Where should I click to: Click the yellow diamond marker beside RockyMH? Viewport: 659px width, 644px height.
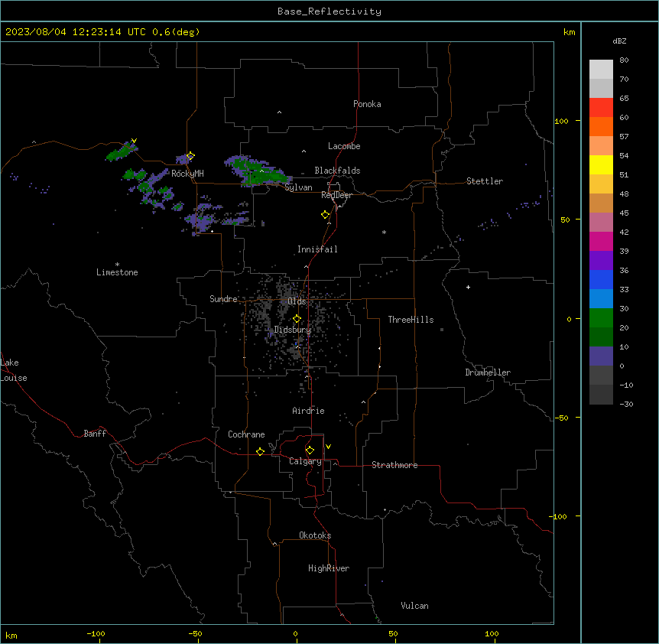click(190, 156)
